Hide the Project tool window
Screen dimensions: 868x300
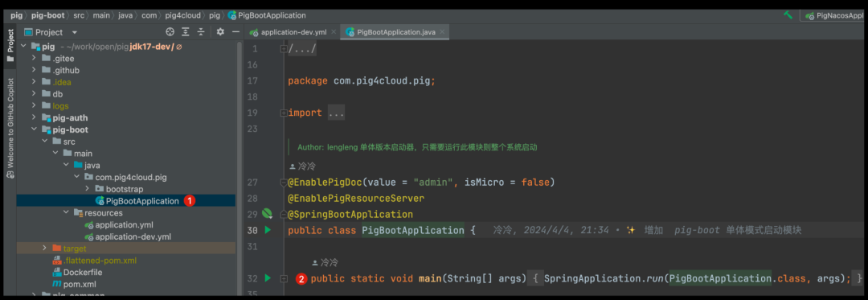point(235,32)
